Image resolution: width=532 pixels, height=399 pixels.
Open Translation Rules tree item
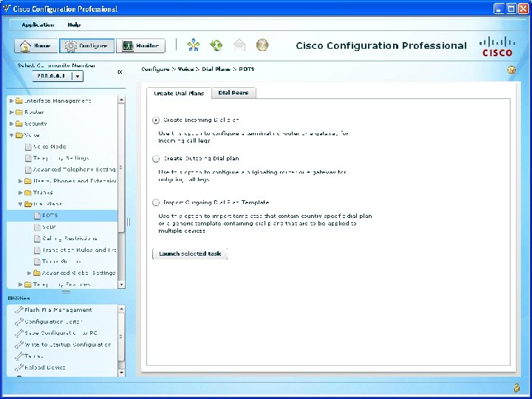click(x=79, y=250)
